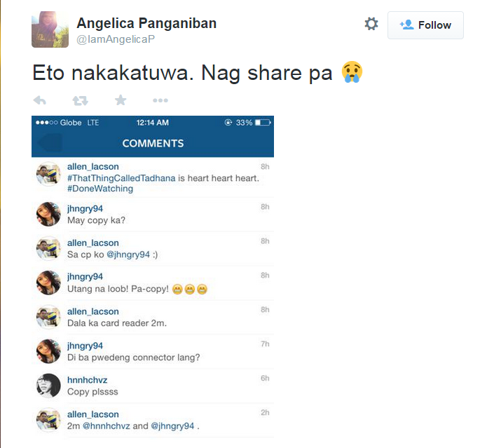Viewport: 494px width, 448px height.
Task: Click the @hnnhchvz mention in last comment
Action: tap(107, 426)
